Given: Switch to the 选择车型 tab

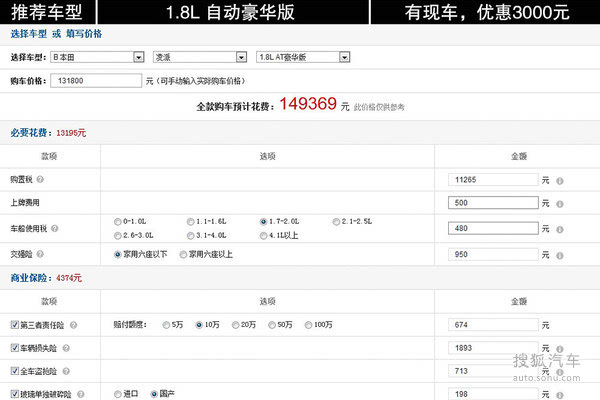Looking at the screenshot, I should 28,34.
